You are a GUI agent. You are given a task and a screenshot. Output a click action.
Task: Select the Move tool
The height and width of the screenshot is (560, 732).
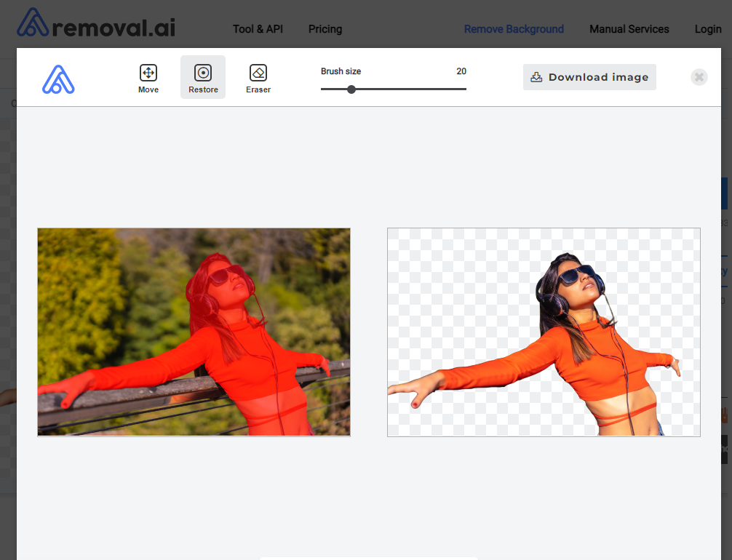(x=148, y=78)
